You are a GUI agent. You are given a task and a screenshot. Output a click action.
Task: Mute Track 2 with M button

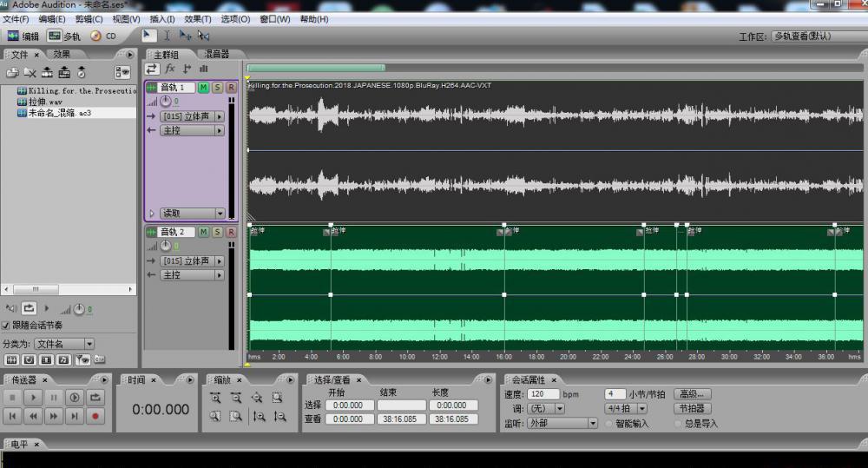tap(204, 232)
